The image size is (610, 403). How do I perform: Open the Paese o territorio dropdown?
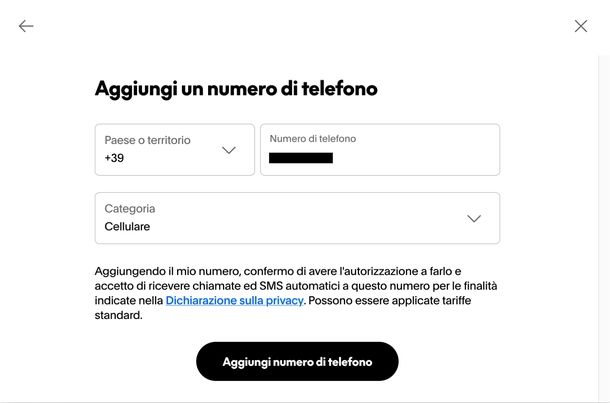pyautogui.click(x=174, y=150)
